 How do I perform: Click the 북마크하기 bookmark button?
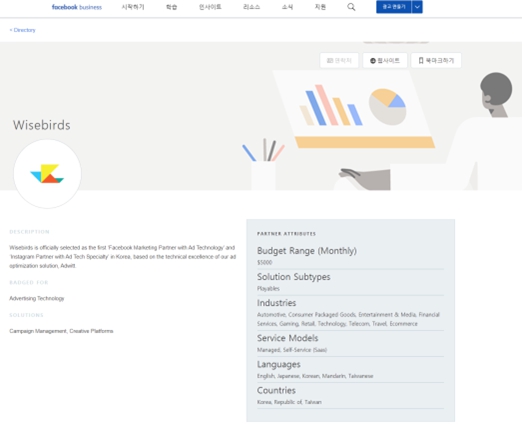pyautogui.click(x=436, y=61)
